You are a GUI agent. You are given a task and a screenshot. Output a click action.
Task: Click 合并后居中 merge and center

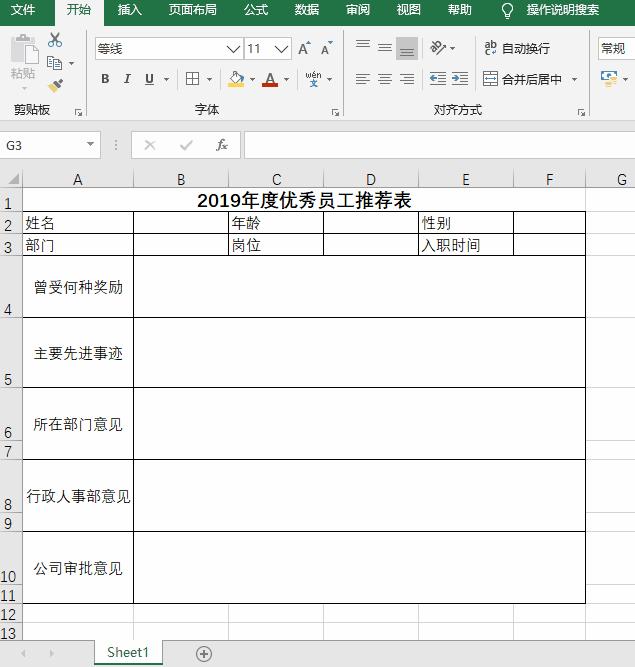[522, 79]
